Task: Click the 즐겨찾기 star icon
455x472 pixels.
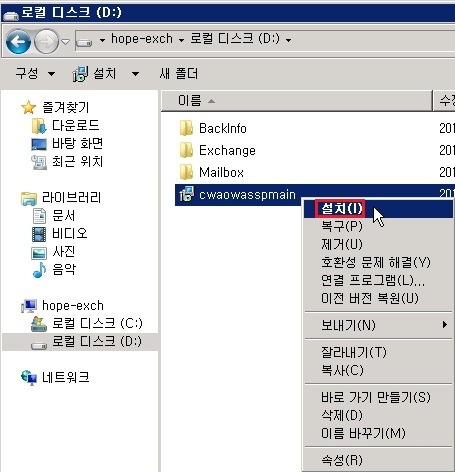Action: pos(29,107)
